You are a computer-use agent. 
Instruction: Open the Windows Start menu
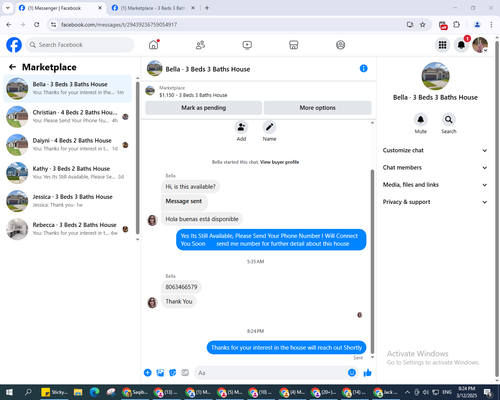[x=9, y=392]
